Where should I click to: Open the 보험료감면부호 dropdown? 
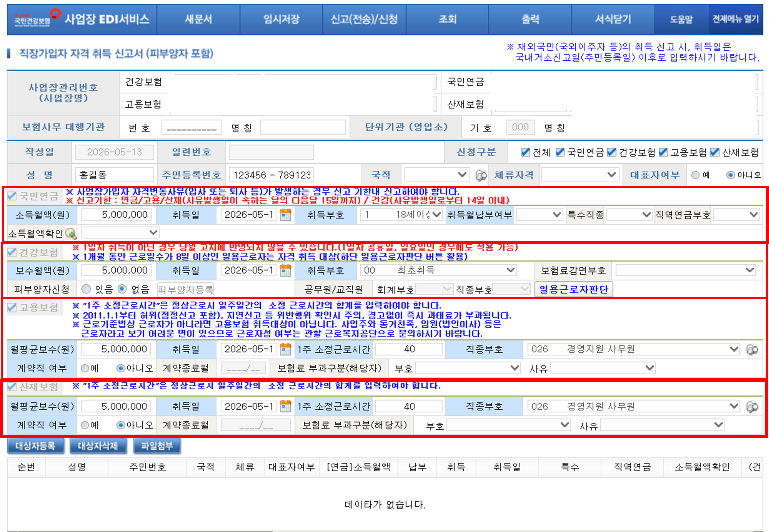coord(685,270)
